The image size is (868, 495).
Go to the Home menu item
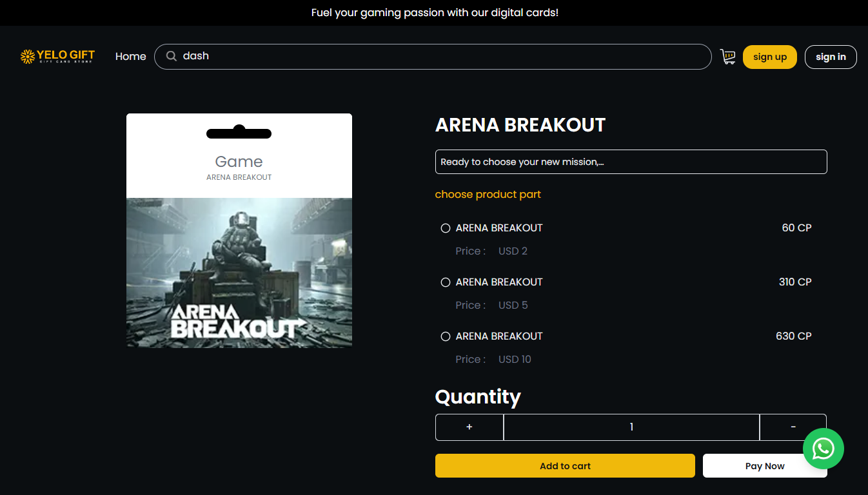(x=131, y=57)
